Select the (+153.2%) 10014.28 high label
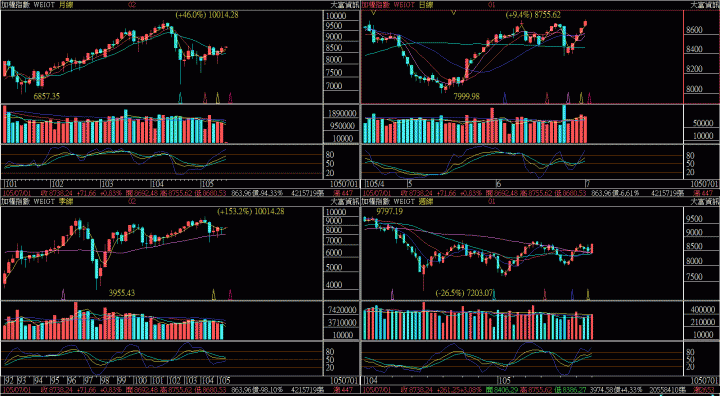Image resolution: width=720 pixels, height=396 pixels. click(250, 211)
